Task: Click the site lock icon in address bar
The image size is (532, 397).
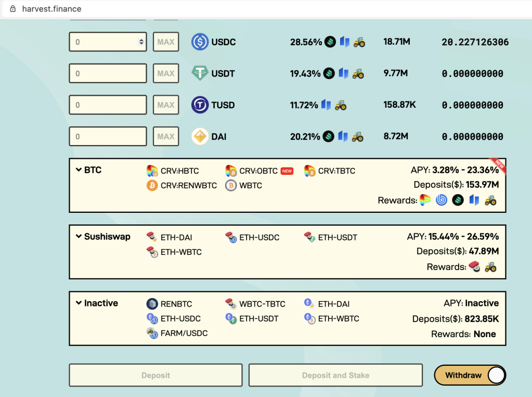Action: [x=13, y=9]
